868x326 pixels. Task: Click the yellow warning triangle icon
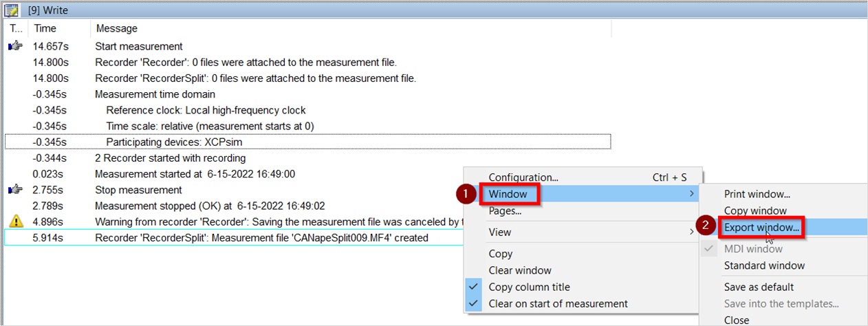click(17, 221)
